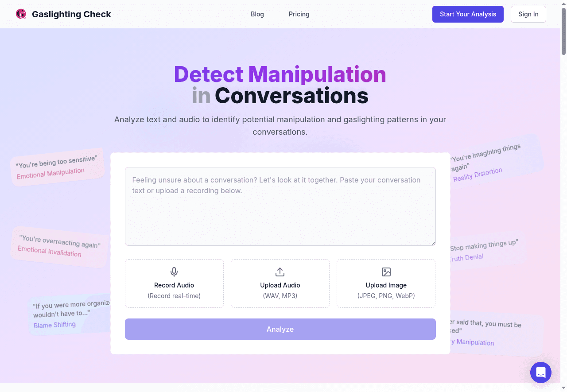Click the Gaslighting Check brand name
Image resolution: width=567 pixels, height=392 pixels.
[x=71, y=14]
